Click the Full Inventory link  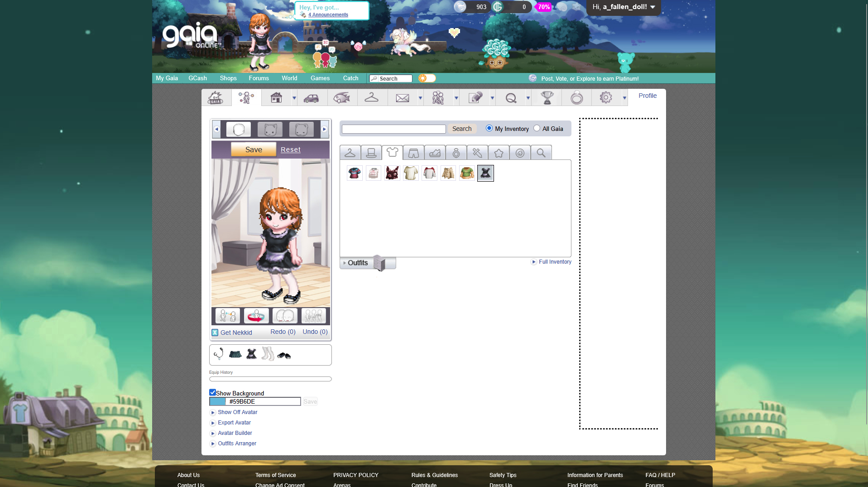555,262
